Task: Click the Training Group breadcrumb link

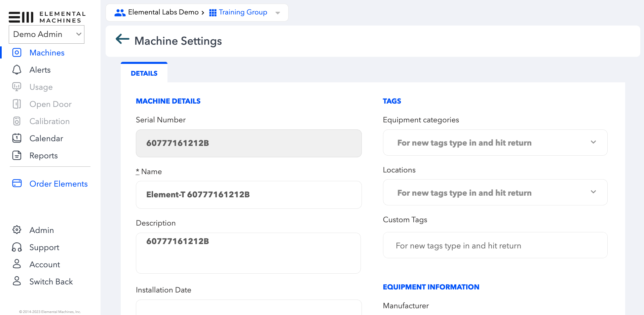Action: [x=243, y=12]
